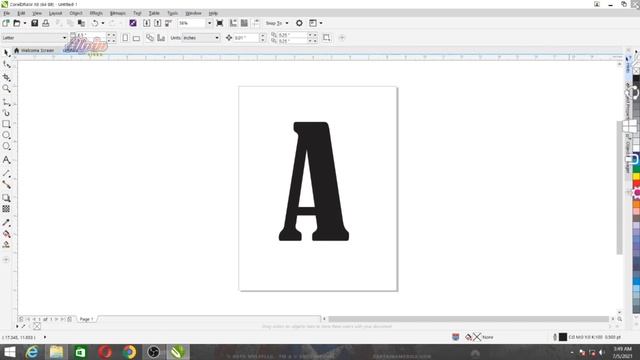The width and height of the screenshot is (640, 360).
Task: Open the Edit menu
Action: (21, 13)
